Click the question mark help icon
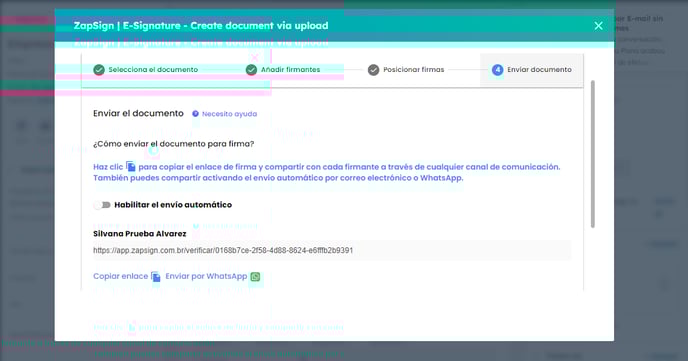This screenshot has height=361, width=688. click(x=195, y=114)
